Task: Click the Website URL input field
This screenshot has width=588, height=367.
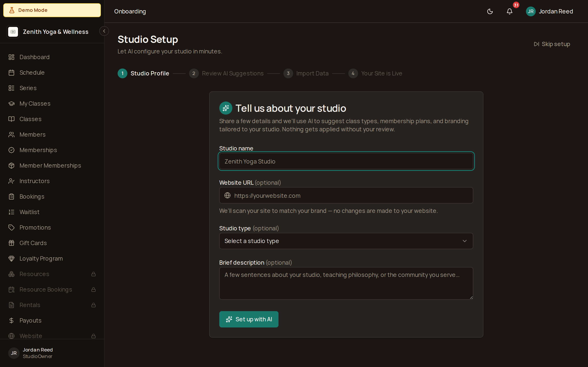Action: tap(346, 195)
